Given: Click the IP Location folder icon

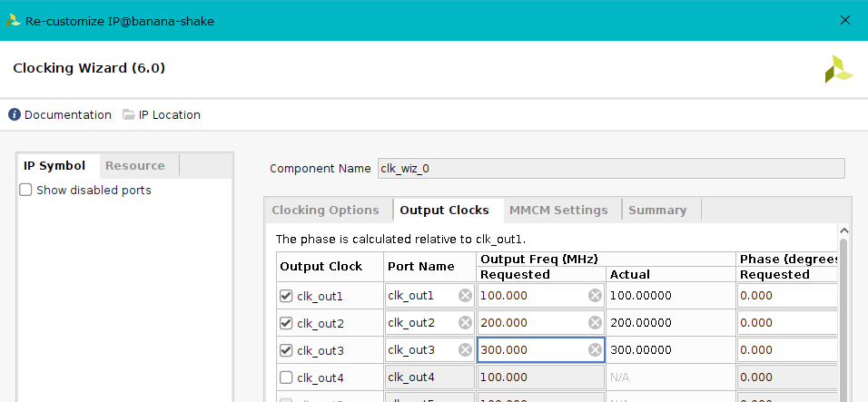Looking at the screenshot, I should pyautogui.click(x=129, y=115).
